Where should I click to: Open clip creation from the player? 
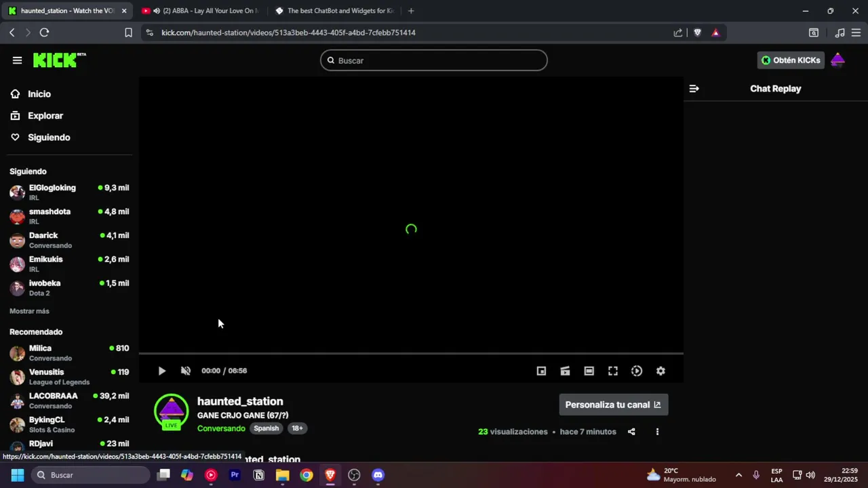pos(565,371)
